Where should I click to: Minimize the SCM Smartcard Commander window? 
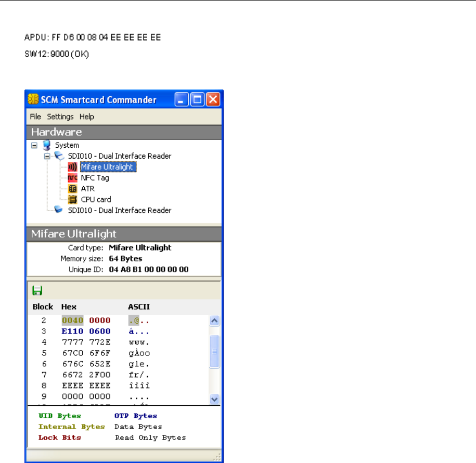point(182,99)
